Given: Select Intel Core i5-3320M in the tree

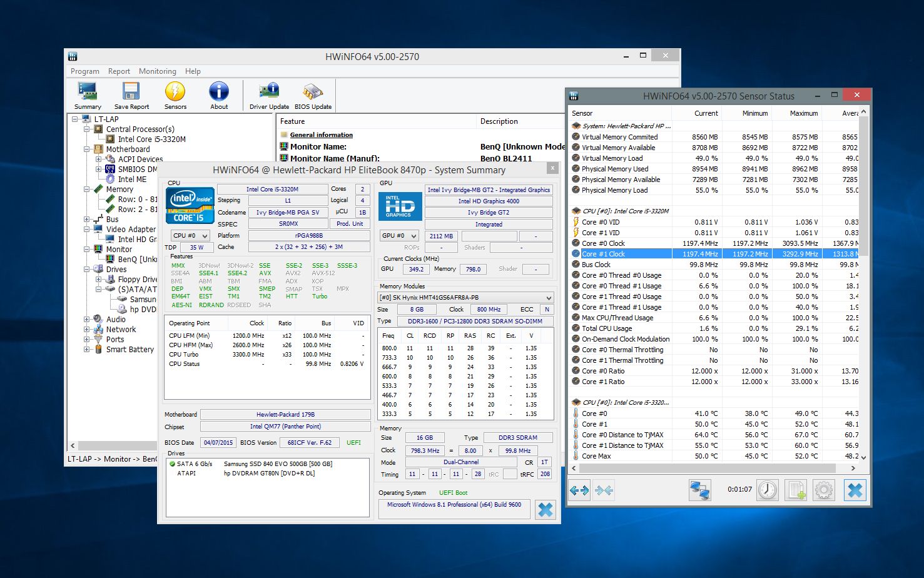Looking at the screenshot, I should (152, 139).
